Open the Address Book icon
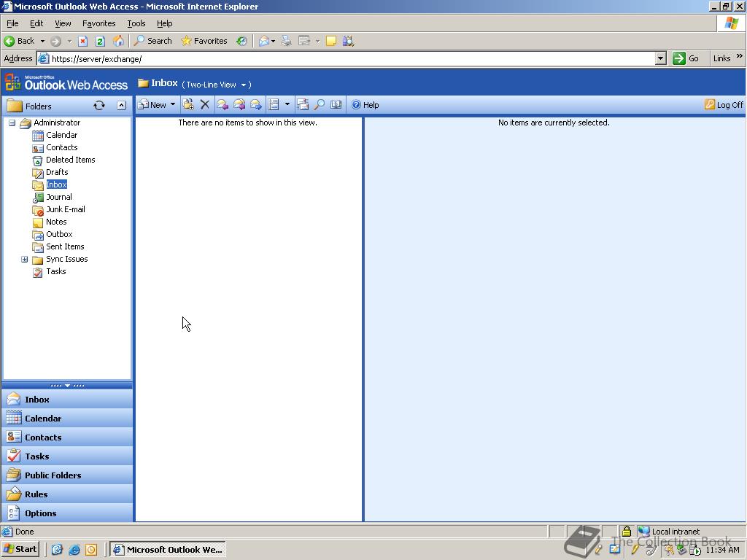The width and height of the screenshot is (747, 560). [x=336, y=105]
